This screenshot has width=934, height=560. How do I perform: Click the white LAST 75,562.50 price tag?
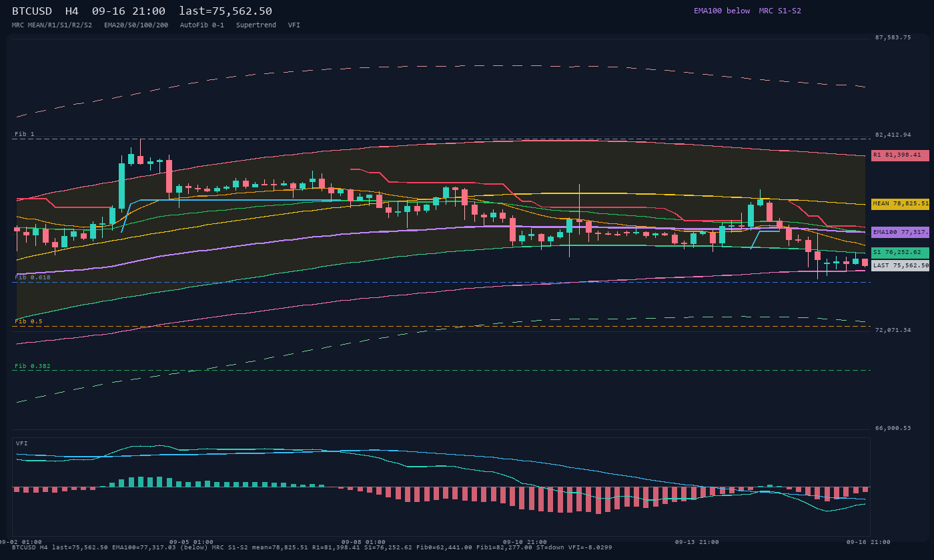(900, 265)
